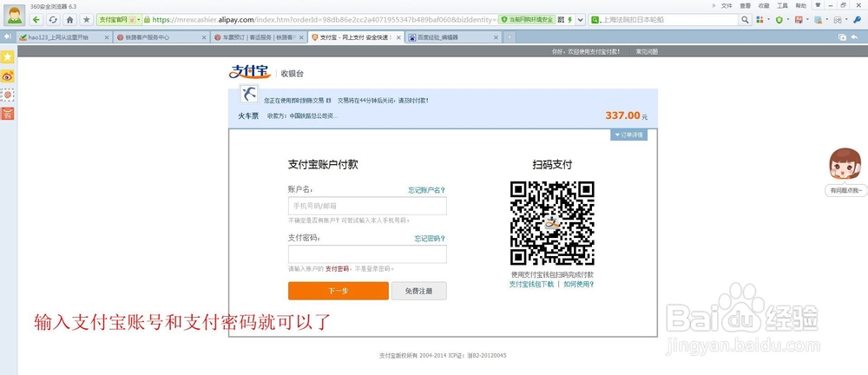The image size is (868, 375).
Task: Expand the dropdown next to green shield icon
Action: pyautogui.click(x=788, y=20)
